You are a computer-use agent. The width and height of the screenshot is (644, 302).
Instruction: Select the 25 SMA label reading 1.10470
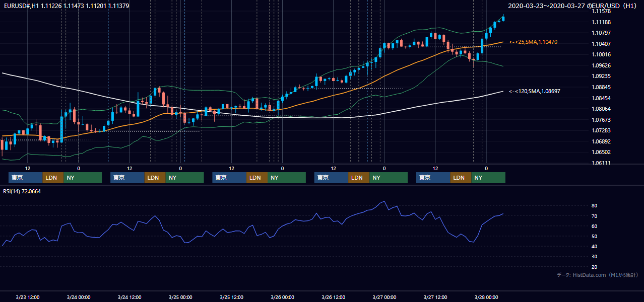click(533, 42)
